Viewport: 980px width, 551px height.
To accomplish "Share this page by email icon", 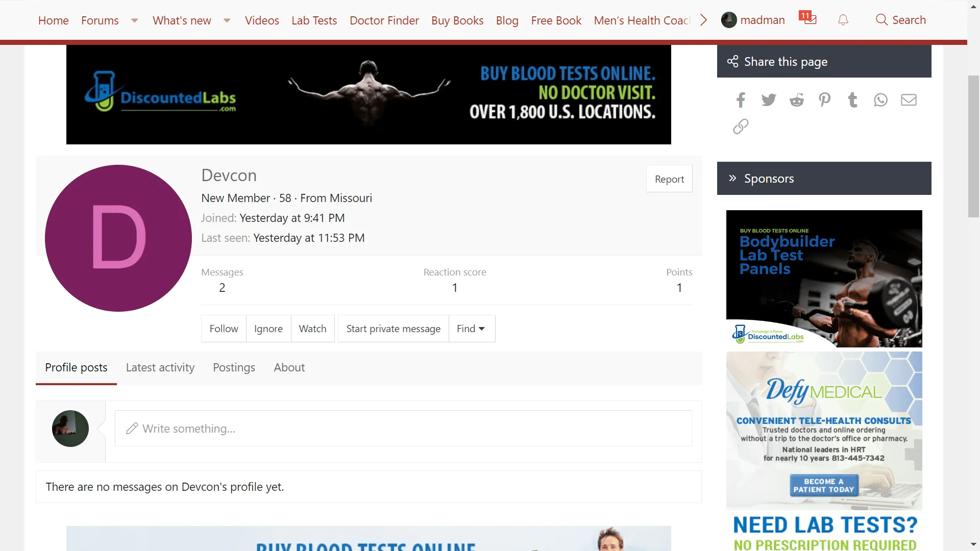I will tap(909, 100).
